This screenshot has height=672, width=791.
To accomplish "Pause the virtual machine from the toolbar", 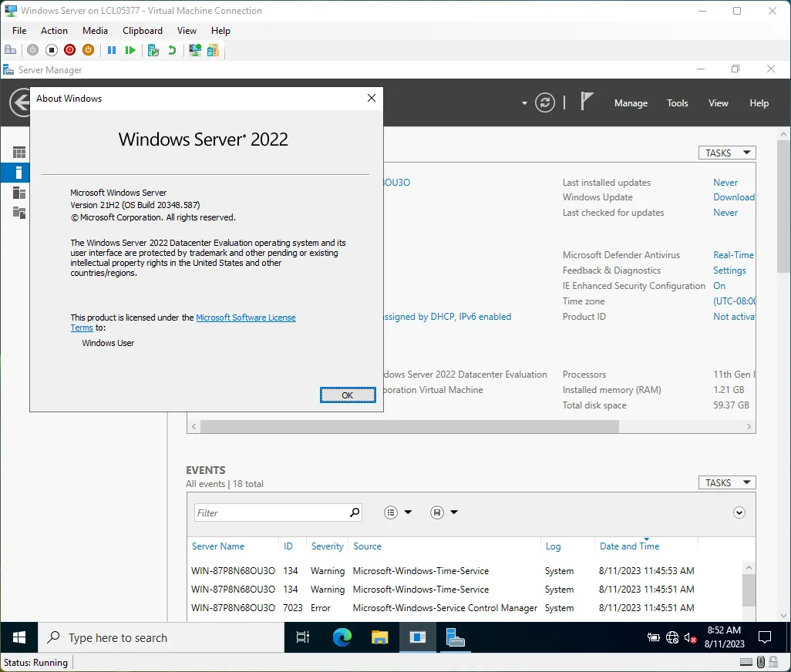I will [112, 49].
